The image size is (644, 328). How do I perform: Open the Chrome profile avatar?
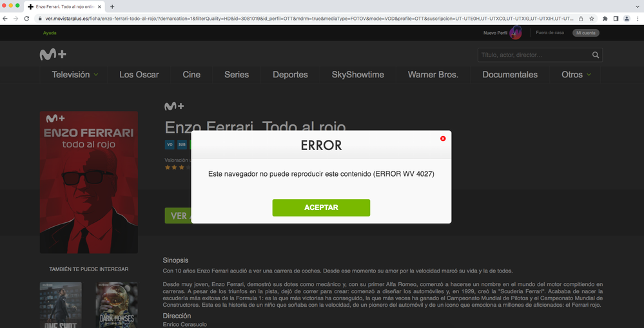pos(627,19)
